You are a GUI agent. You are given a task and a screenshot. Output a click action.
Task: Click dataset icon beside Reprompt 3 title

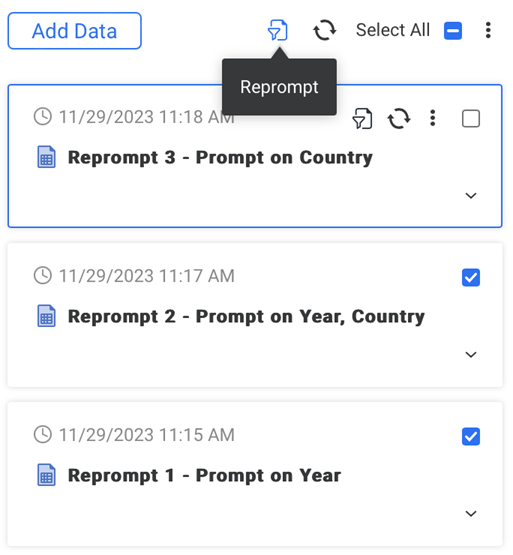(x=46, y=157)
